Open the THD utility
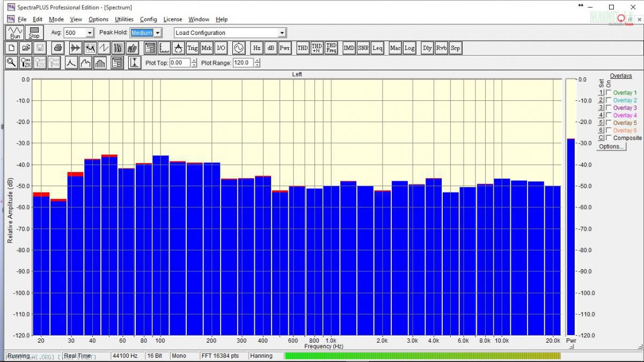Viewport: 644px width, 362px height. [303, 48]
